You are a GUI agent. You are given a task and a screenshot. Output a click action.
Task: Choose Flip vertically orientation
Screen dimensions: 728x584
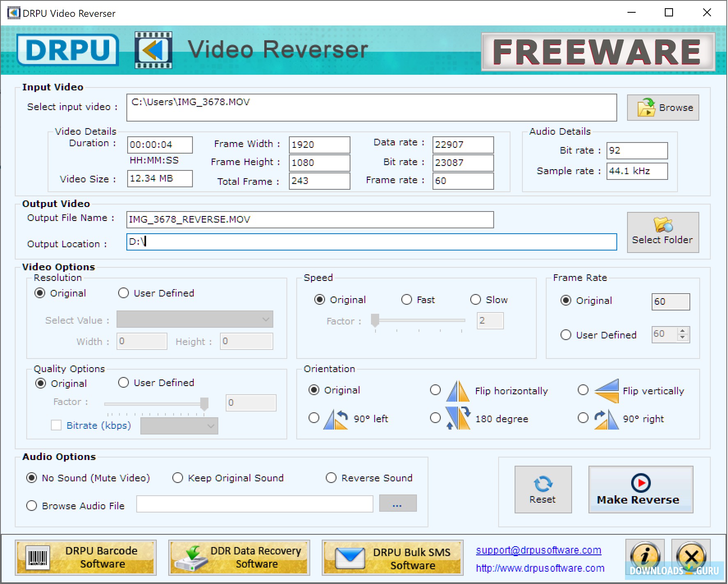click(583, 390)
